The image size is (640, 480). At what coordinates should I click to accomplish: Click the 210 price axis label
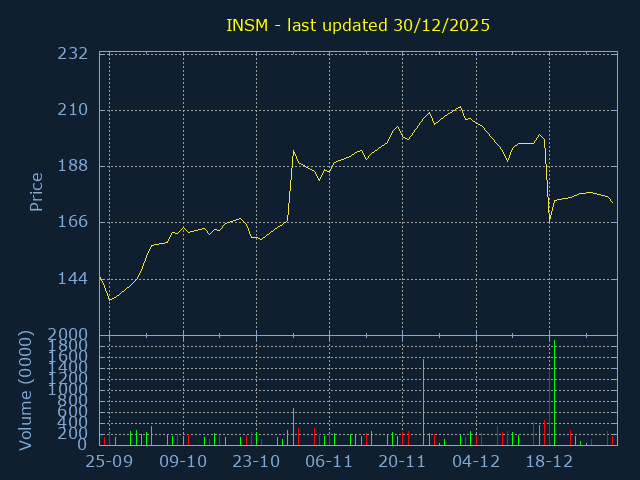pyautogui.click(x=73, y=110)
